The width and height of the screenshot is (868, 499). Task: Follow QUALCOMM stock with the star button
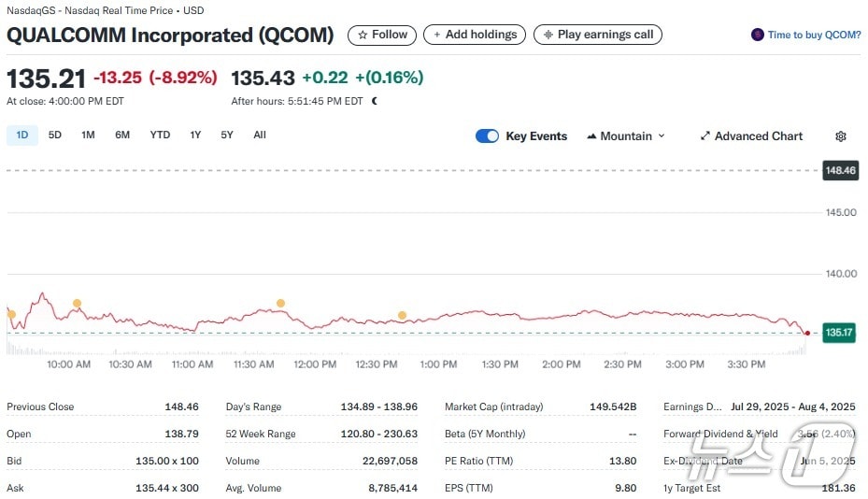click(382, 35)
